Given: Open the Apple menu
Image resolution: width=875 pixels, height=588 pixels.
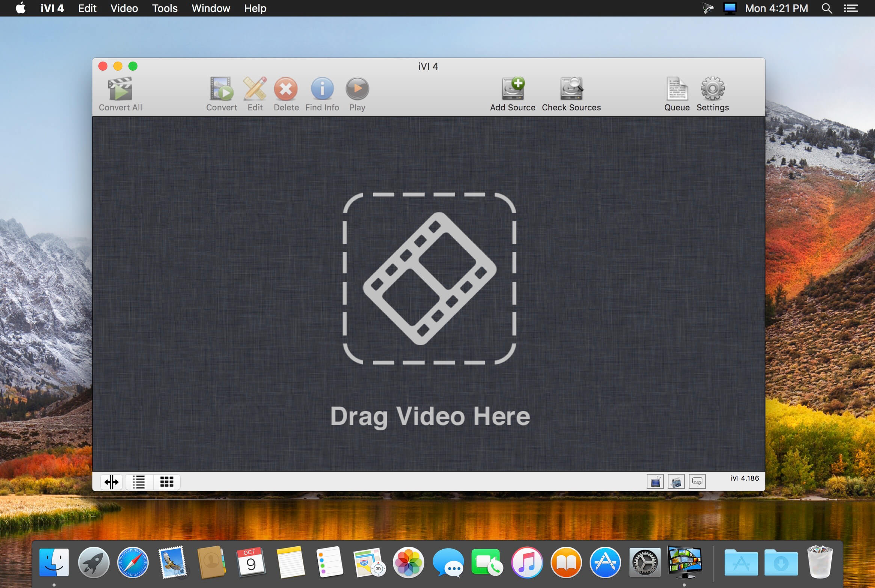Looking at the screenshot, I should click(21, 8).
